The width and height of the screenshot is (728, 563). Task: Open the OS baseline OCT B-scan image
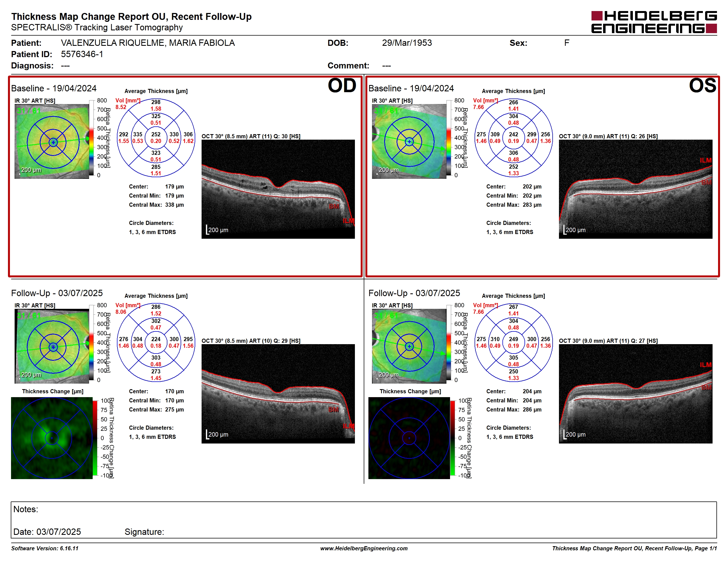(636, 189)
